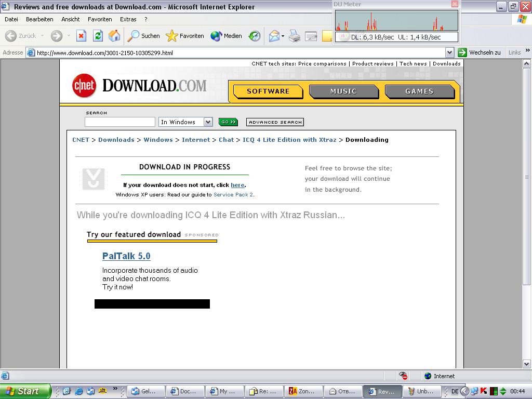Click the ADVANCED SEARCH button

(275, 122)
